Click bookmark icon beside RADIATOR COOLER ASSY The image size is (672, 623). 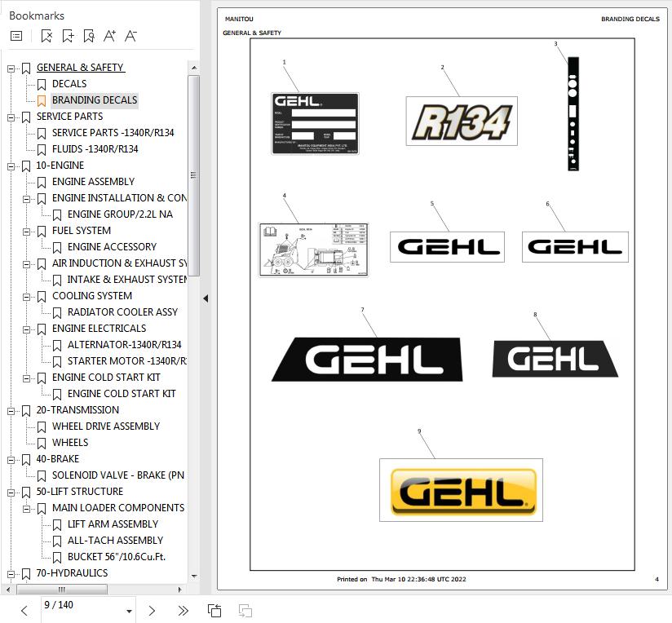pos(57,313)
